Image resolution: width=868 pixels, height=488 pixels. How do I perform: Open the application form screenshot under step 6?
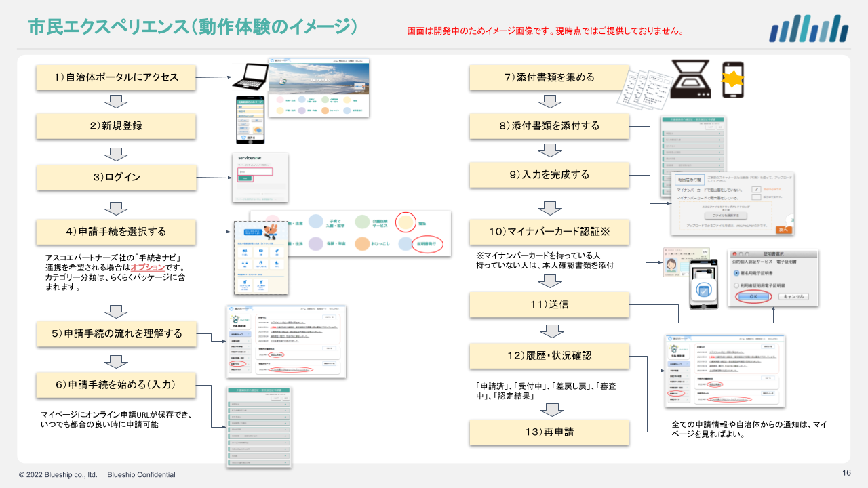tap(258, 428)
